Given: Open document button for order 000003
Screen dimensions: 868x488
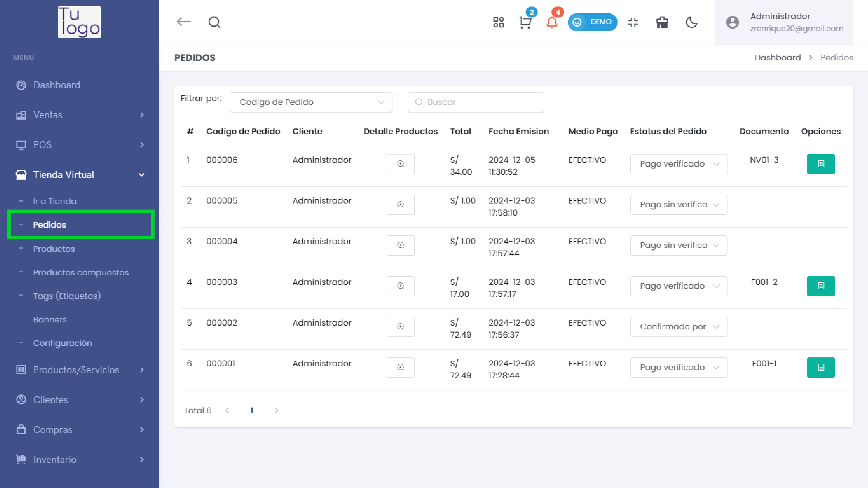Looking at the screenshot, I should coord(821,286).
